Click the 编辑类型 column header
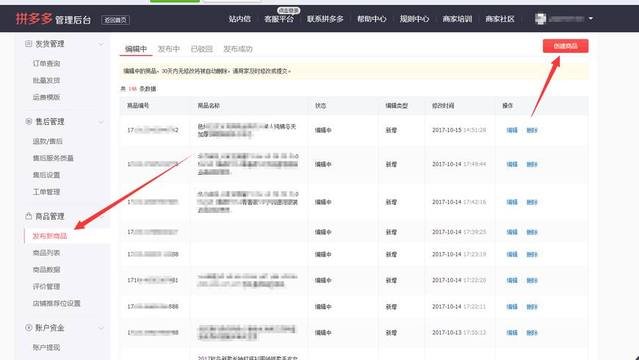639x360 pixels. pos(397,106)
